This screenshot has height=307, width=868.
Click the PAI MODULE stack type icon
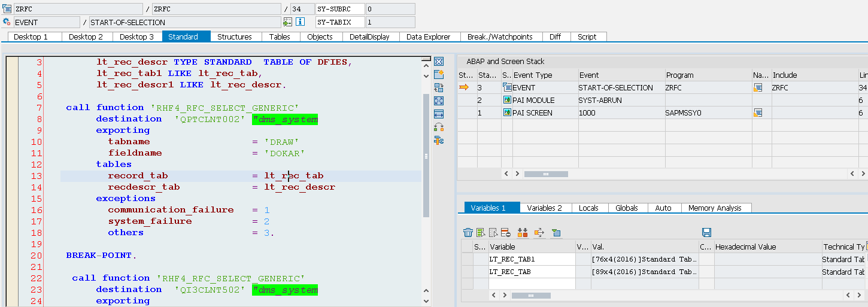click(x=507, y=100)
